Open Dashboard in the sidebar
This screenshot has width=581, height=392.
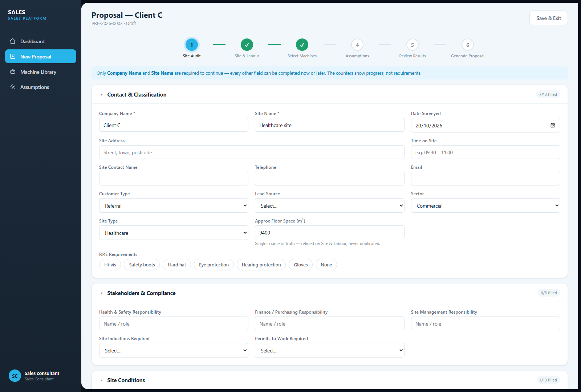(x=41, y=41)
